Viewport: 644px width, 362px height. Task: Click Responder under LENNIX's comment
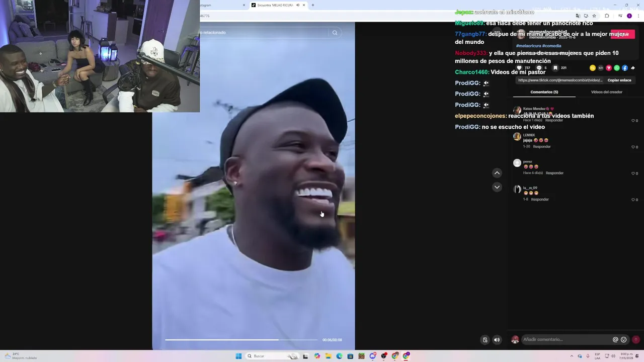click(542, 147)
